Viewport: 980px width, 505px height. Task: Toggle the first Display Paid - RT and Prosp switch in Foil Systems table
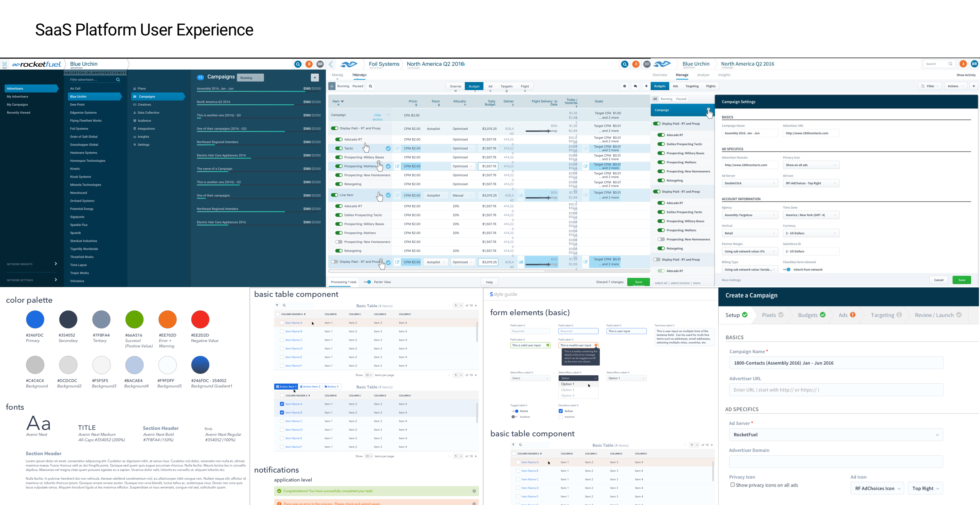pos(335,128)
